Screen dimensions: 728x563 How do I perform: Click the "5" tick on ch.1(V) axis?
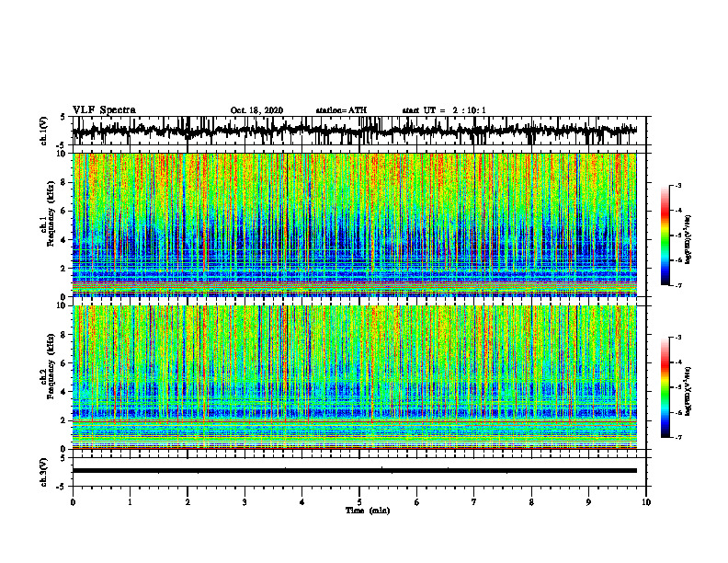tap(63, 118)
